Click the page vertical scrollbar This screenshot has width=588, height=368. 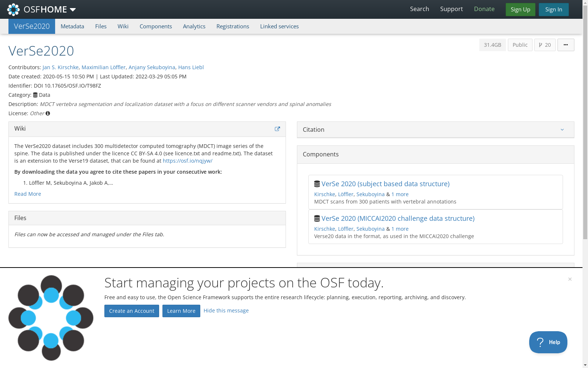coord(585,121)
